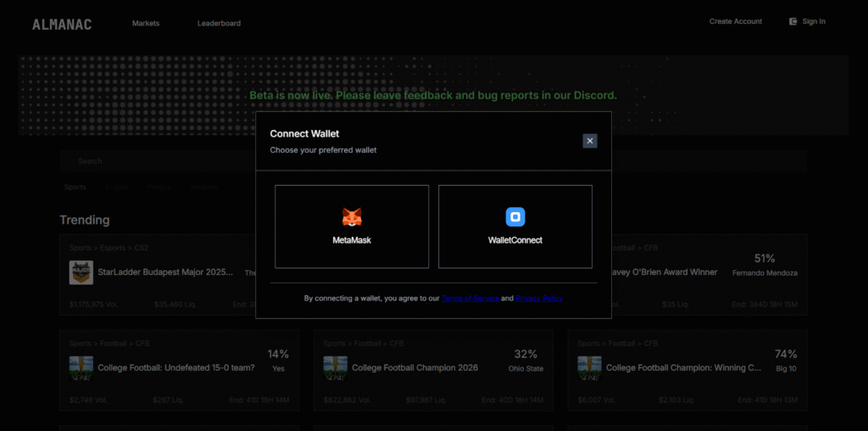This screenshot has width=868, height=431.
Task: Open the Privacy Policy link
Action: pyautogui.click(x=539, y=299)
